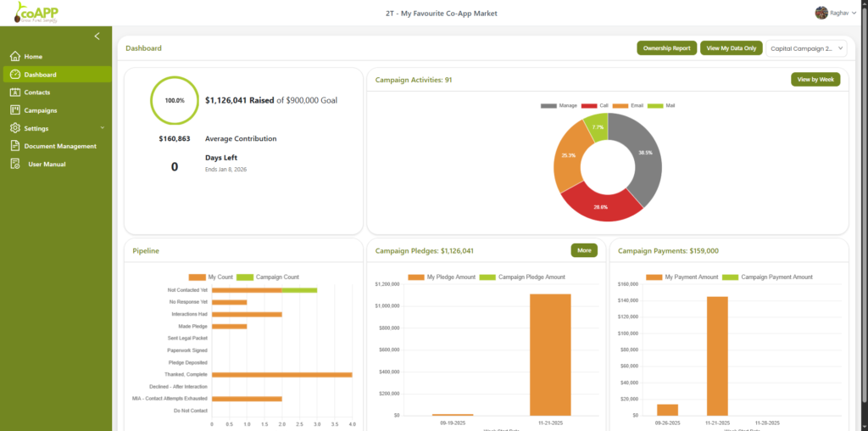This screenshot has width=868, height=431.
Task: Click Campaign Payments: $159,000 heading
Action: (x=668, y=250)
